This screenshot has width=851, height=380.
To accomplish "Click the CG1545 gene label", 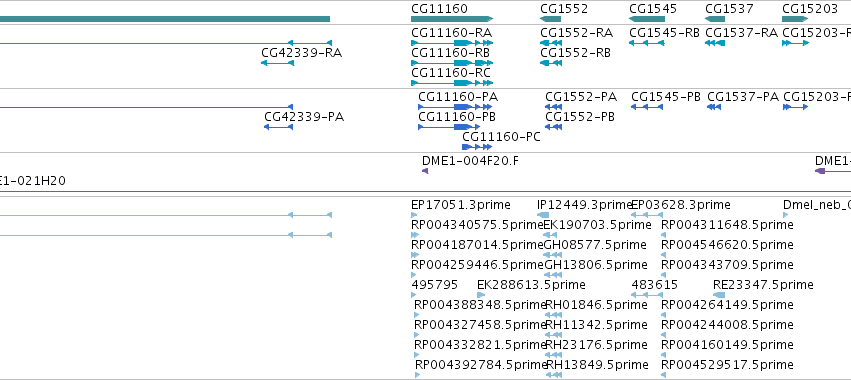I will (x=653, y=9).
